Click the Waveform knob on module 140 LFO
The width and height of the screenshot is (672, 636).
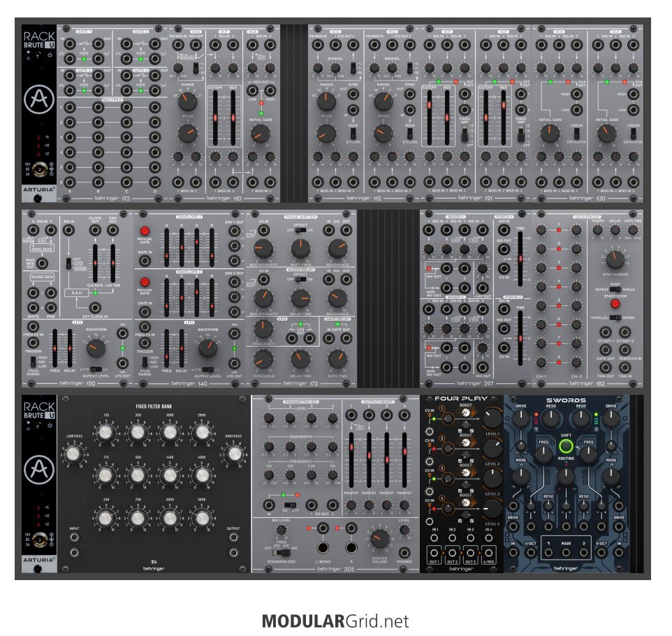pyautogui.click(x=208, y=348)
